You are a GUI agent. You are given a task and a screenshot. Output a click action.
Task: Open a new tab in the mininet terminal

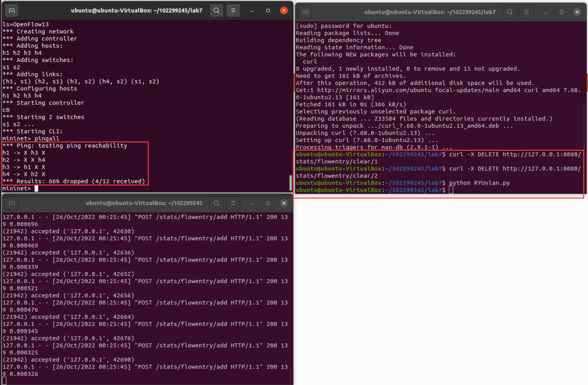point(12,10)
